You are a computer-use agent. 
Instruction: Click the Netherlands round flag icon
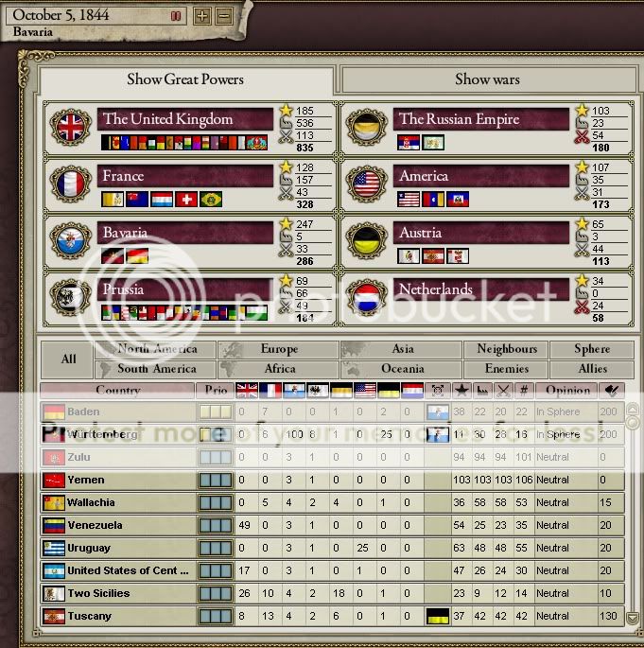click(365, 296)
